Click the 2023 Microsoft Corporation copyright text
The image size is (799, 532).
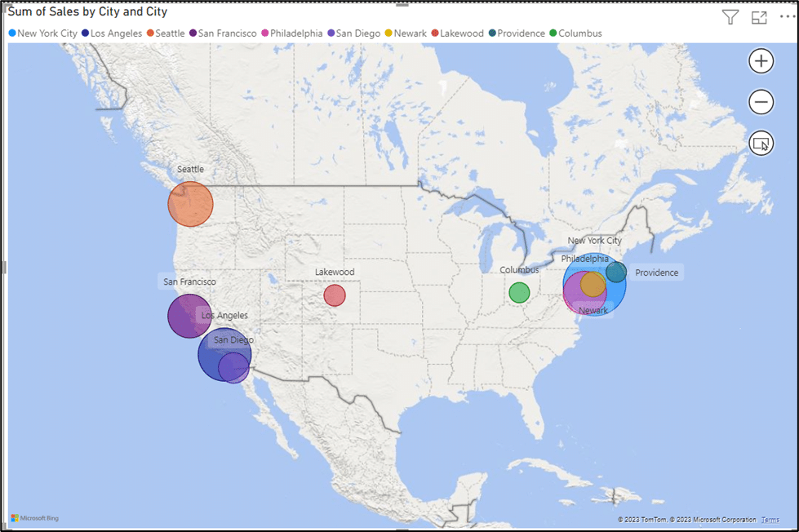[712, 519]
